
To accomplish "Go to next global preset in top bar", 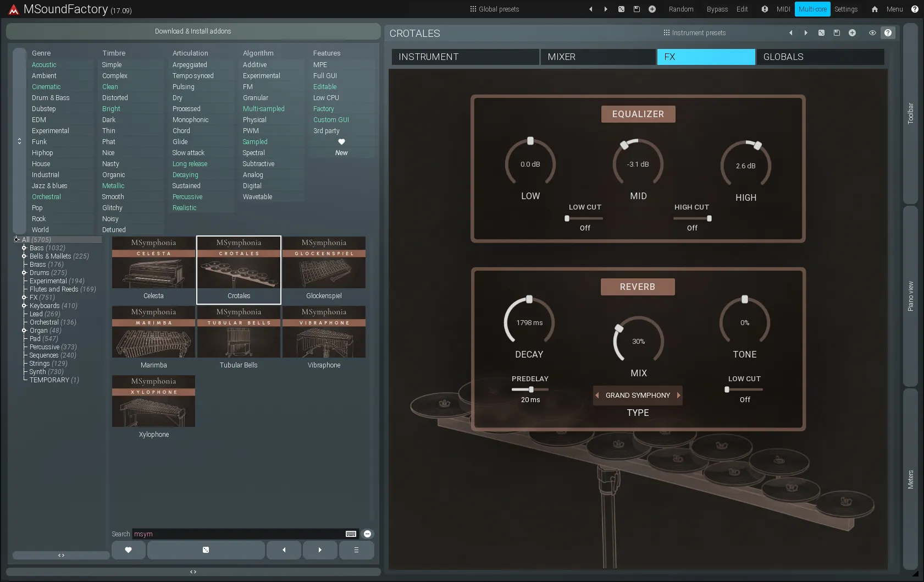I will [x=606, y=9].
